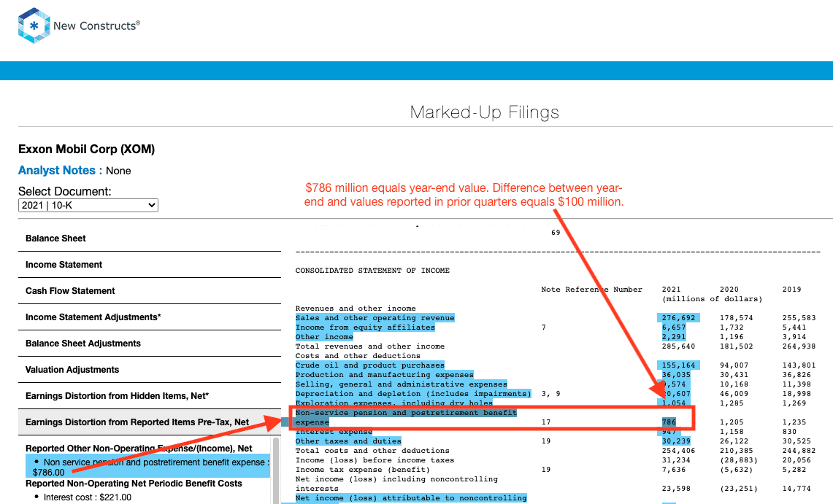Screen dimensions: 833x504
Task: Click the 31,234 income before taxes value
Action: pyautogui.click(x=676, y=460)
